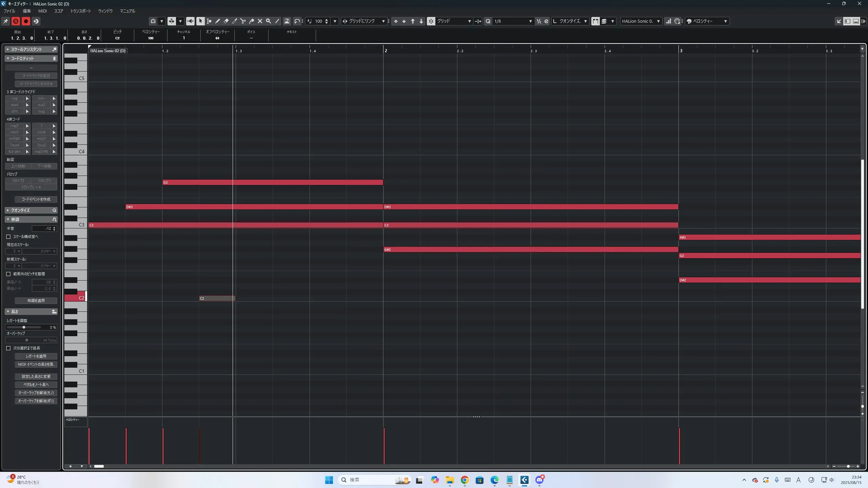Enable 範囲外のピッチを整理 checkbox
The width and height of the screenshot is (868, 488).
click(8, 274)
